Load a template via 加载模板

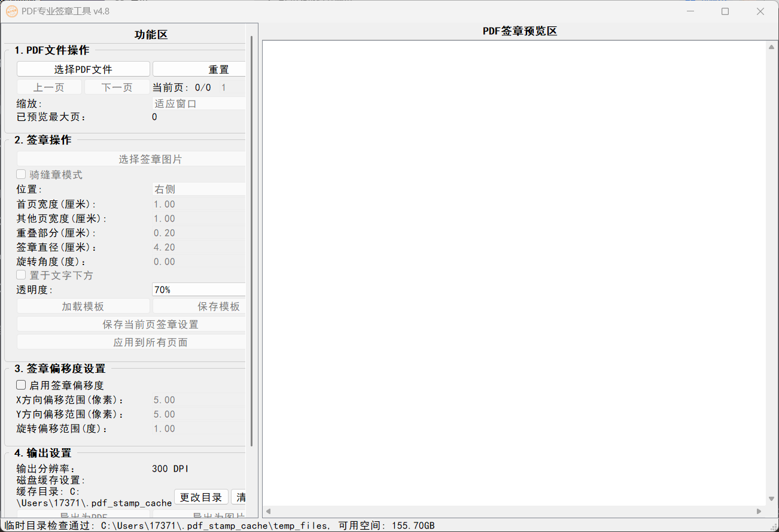(83, 306)
